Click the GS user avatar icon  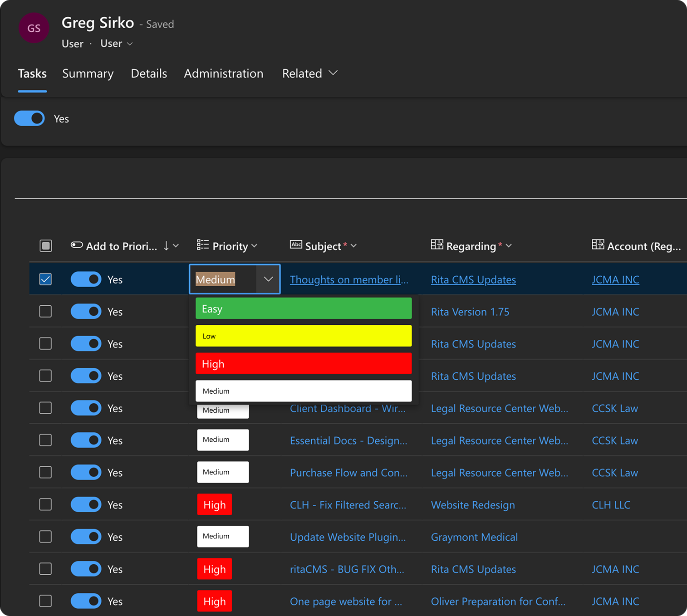tap(34, 28)
